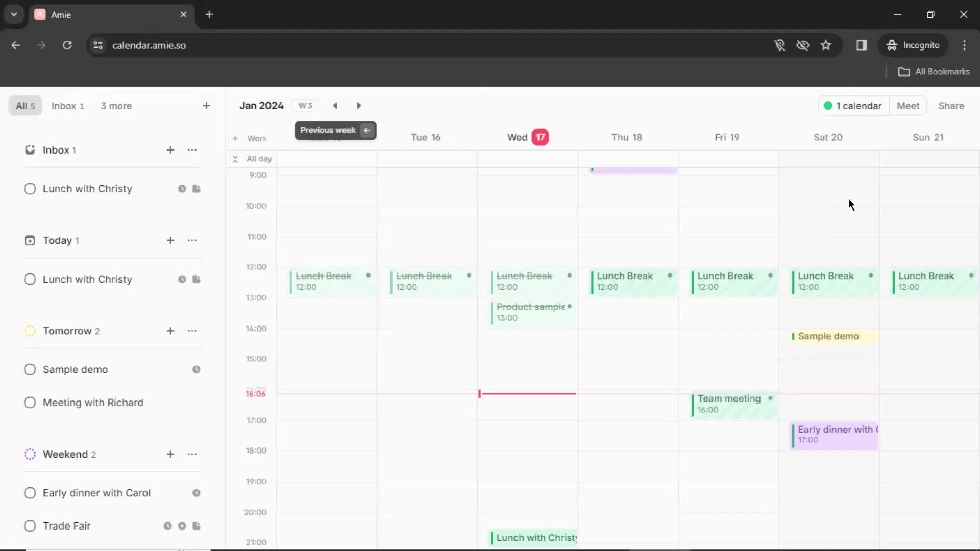Image resolution: width=980 pixels, height=551 pixels.
Task: Toggle the checkbox for Meeting with Richard
Action: (x=29, y=403)
